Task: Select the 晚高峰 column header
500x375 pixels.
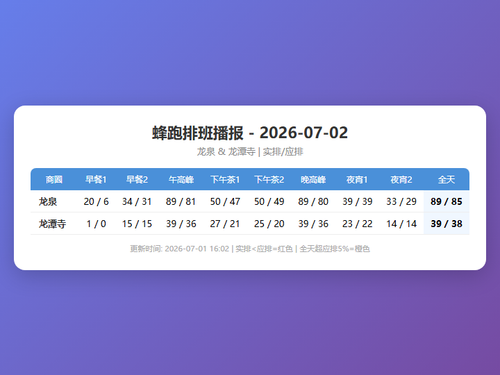Action: (313, 180)
